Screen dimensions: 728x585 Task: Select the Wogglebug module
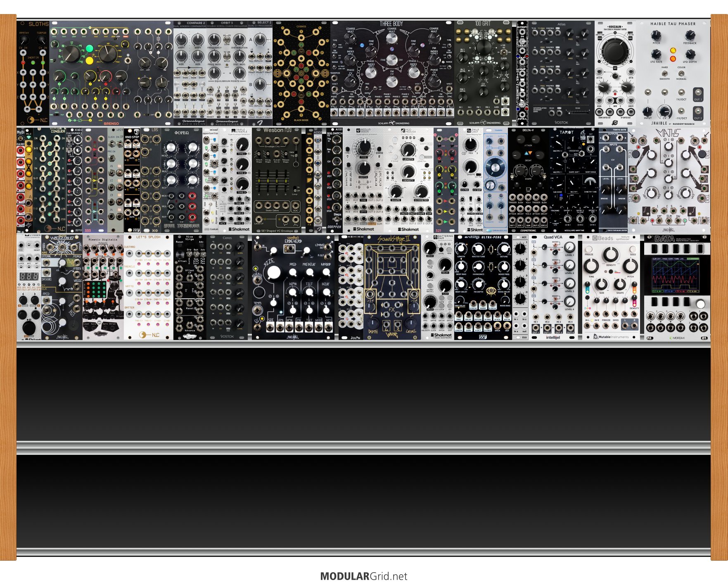[x=62, y=287]
